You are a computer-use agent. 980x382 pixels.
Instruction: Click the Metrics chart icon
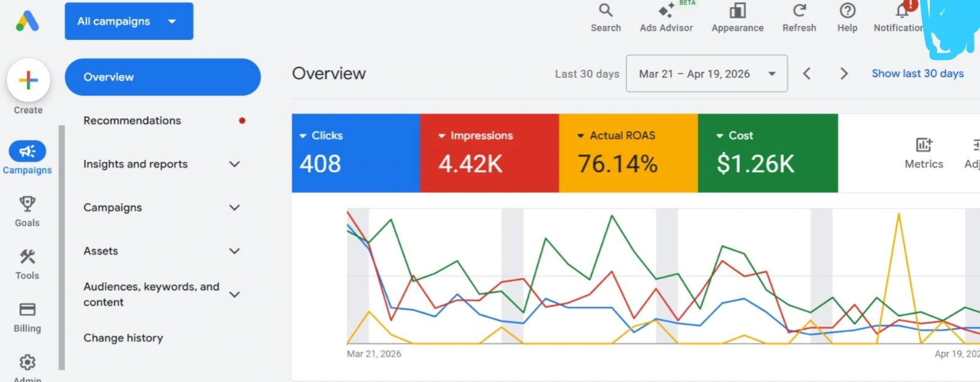(x=924, y=144)
